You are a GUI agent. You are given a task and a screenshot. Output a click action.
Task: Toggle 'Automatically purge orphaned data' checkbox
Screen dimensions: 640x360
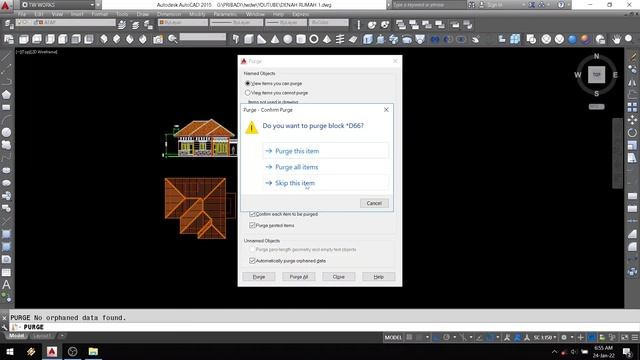pos(252,261)
